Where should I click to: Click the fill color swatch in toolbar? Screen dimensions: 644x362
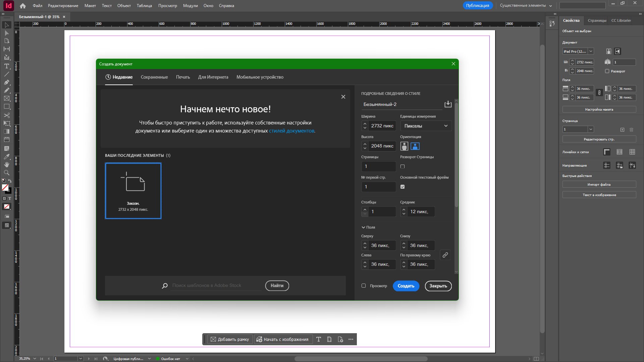5,188
